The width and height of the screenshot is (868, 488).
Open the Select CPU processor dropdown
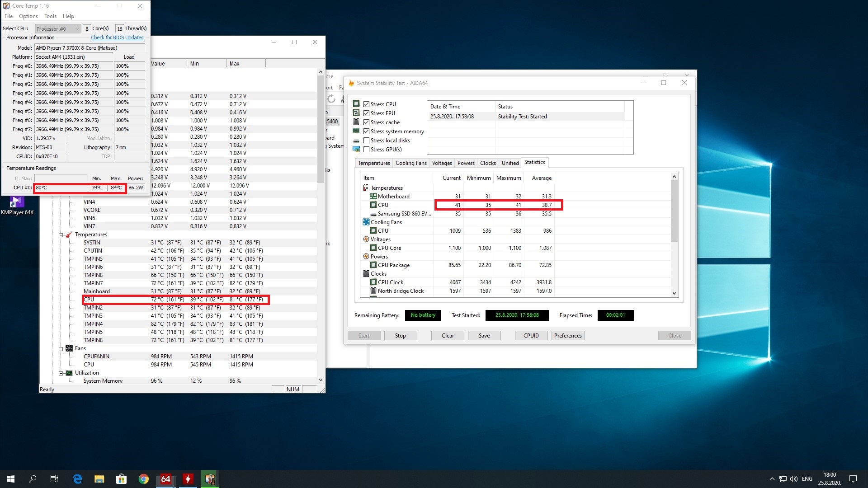coord(58,29)
